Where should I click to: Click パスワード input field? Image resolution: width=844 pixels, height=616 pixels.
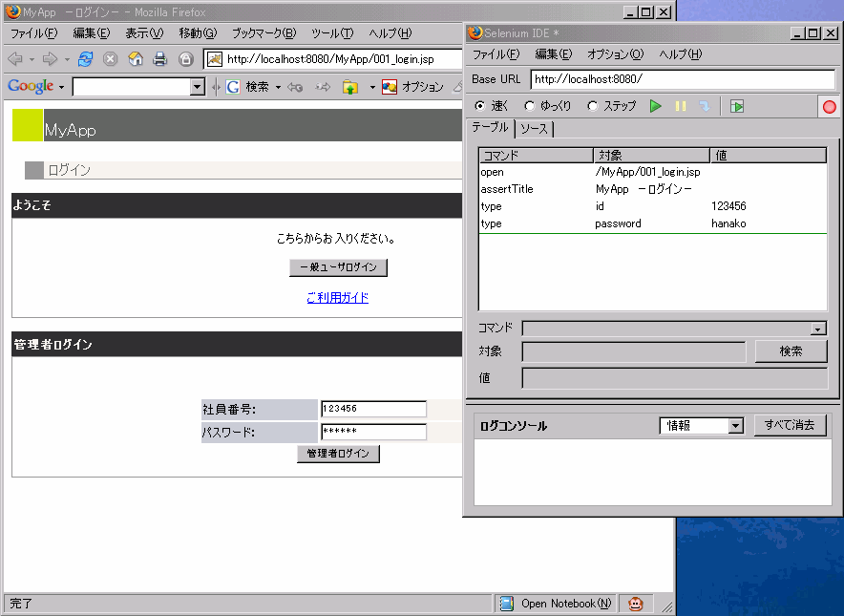pyautogui.click(x=373, y=432)
